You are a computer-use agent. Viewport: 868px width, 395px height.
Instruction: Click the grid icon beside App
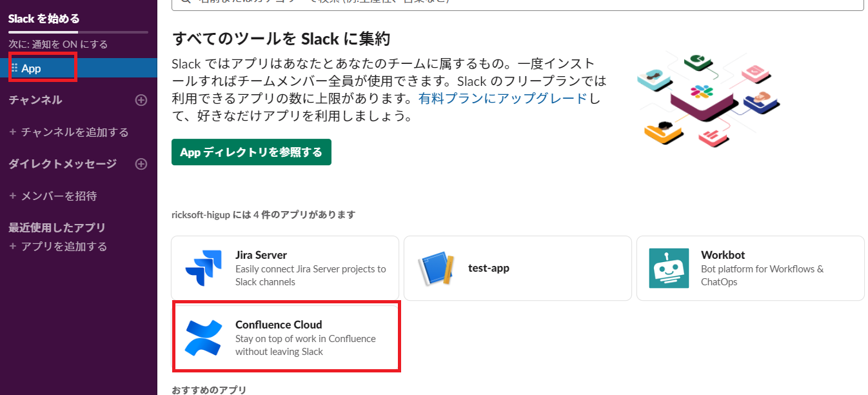point(15,68)
